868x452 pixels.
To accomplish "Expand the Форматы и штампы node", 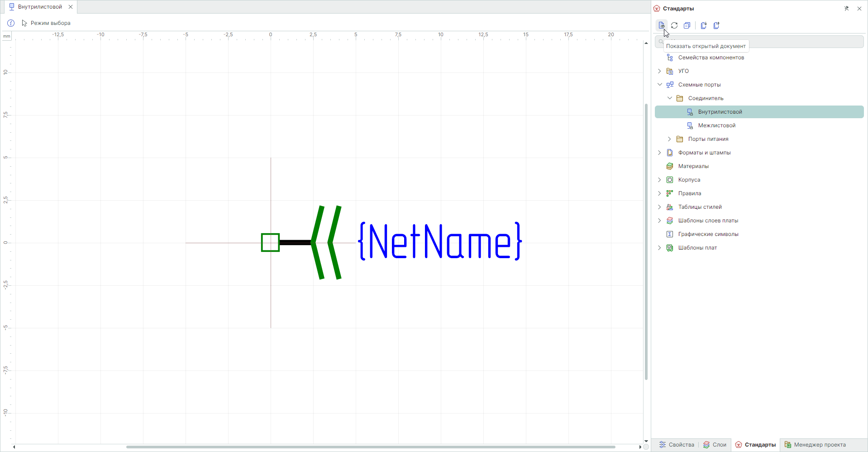I will [659, 153].
